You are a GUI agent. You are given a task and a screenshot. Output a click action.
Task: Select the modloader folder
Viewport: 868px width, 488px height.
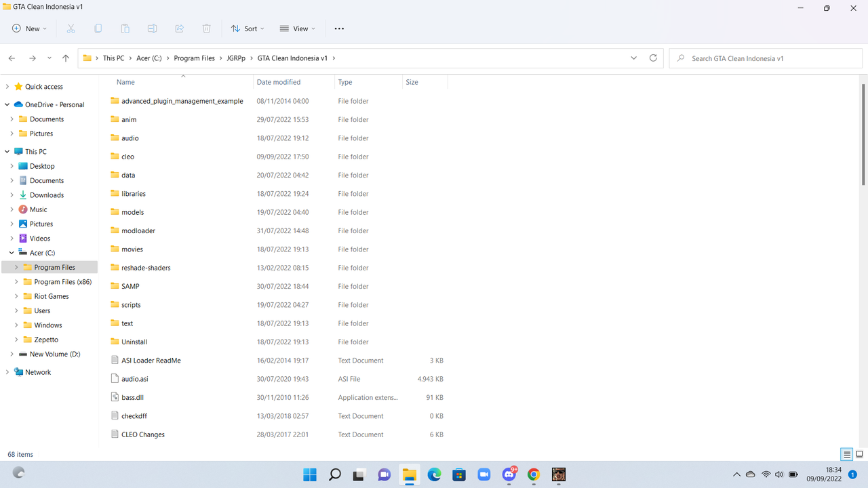coord(138,230)
